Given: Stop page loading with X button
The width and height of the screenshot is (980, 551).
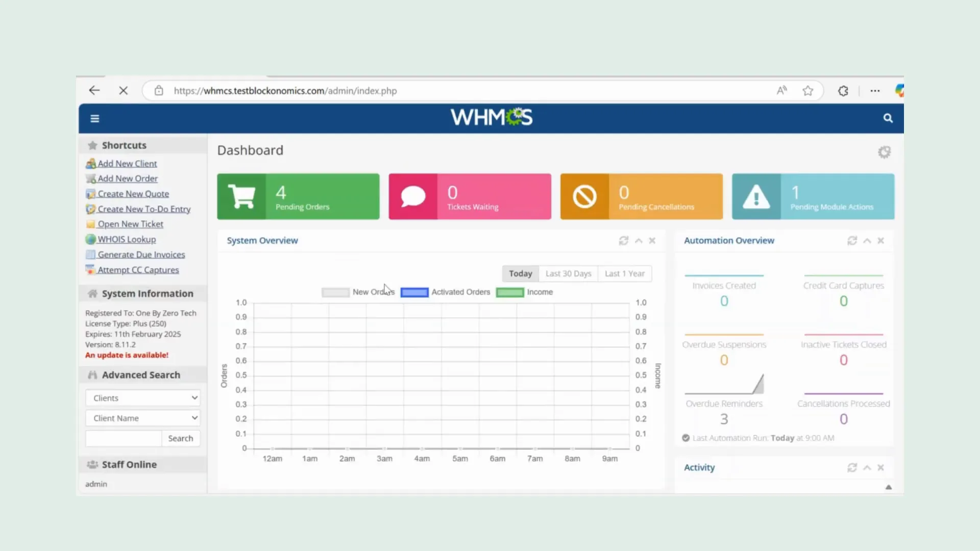Looking at the screenshot, I should pyautogui.click(x=123, y=90).
